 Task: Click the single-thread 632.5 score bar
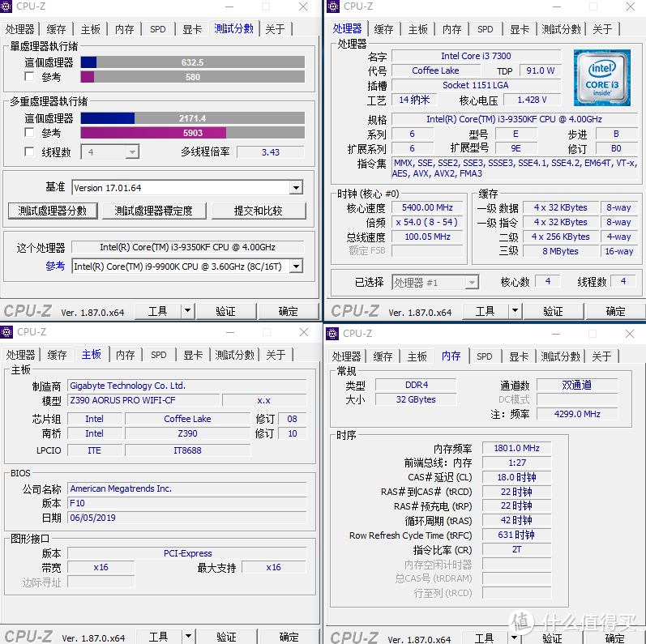coord(192,62)
